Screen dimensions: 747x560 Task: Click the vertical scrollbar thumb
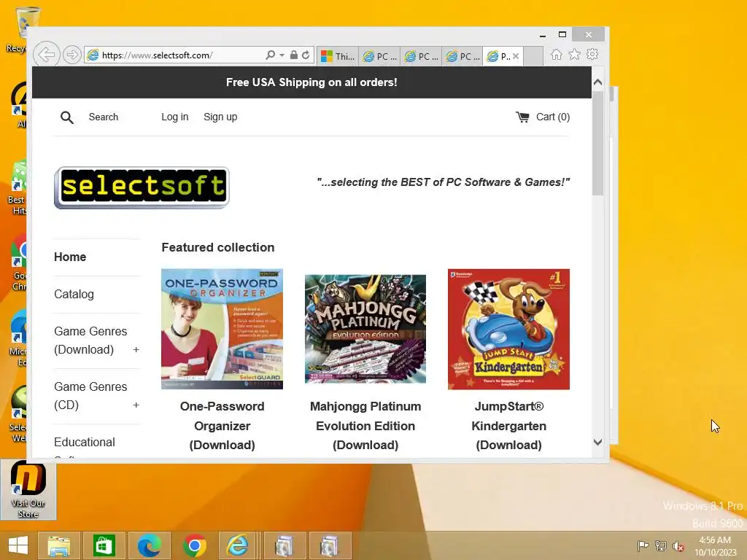pos(598,143)
